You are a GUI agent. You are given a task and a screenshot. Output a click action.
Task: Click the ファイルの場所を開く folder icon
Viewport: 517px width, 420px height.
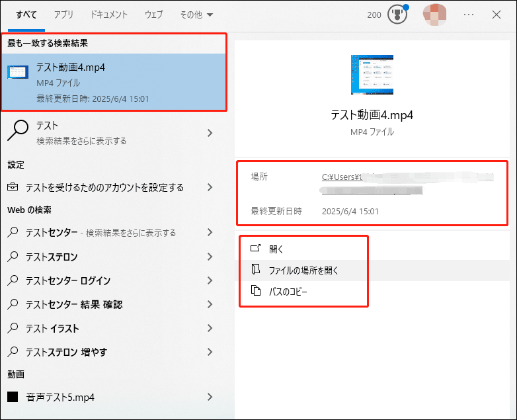[x=256, y=270]
